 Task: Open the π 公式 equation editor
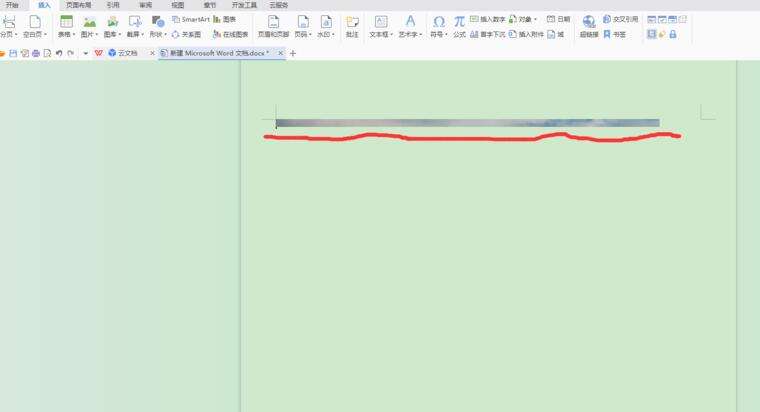459,22
